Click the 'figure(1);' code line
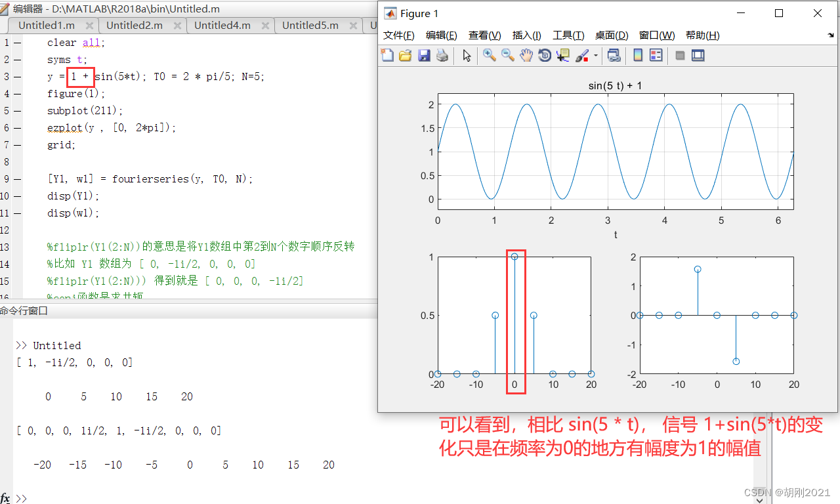 pyautogui.click(x=75, y=94)
